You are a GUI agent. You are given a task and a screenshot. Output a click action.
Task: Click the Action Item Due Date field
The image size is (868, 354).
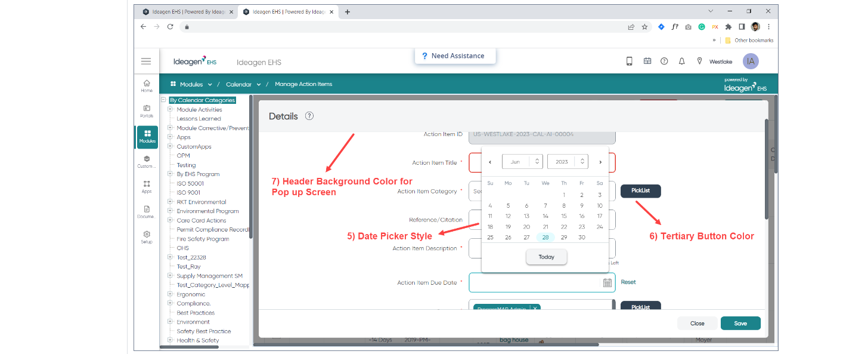[542, 282]
